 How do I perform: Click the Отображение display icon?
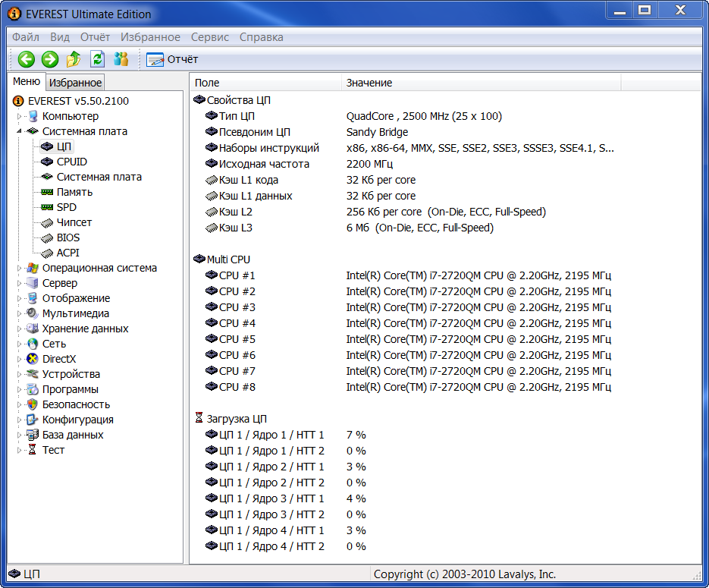(x=33, y=298)
